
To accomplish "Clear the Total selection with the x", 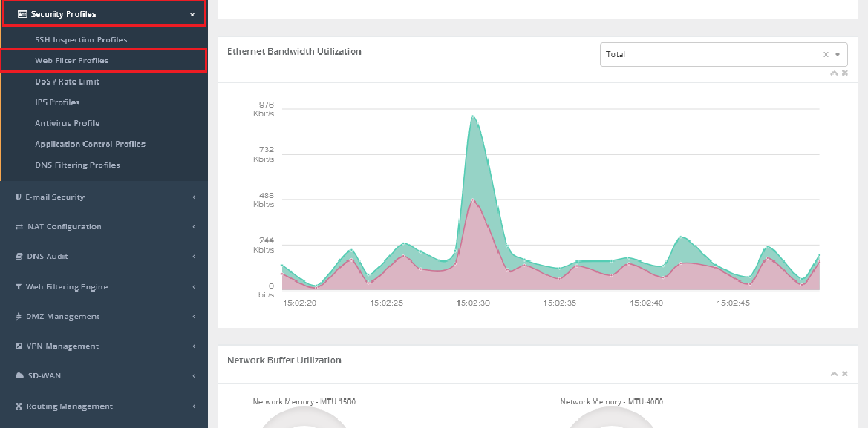I will point(826,54).
